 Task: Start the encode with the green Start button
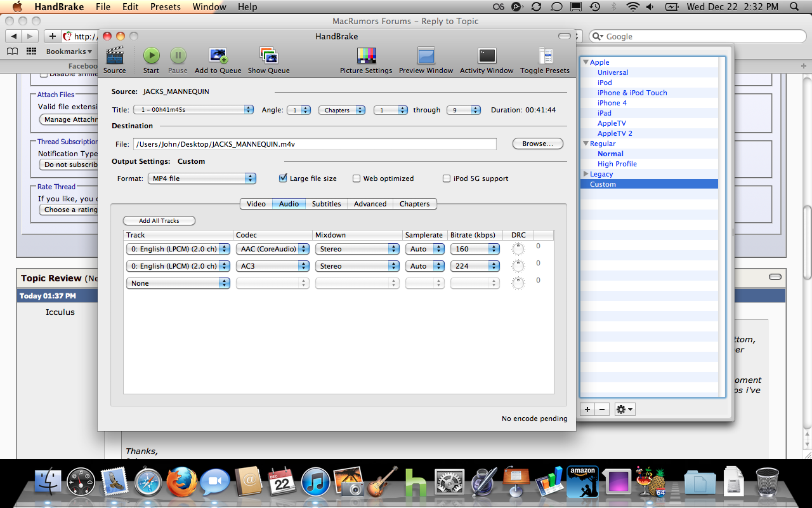coord(151,56)
